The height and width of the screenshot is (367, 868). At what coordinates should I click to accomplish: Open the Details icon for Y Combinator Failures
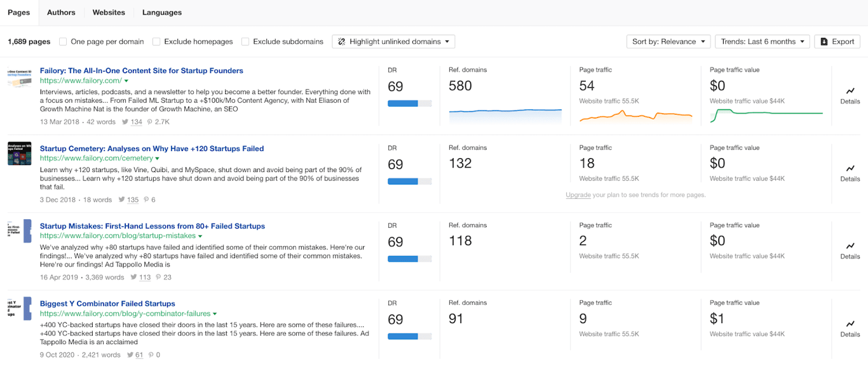click(x=850, y=324)
